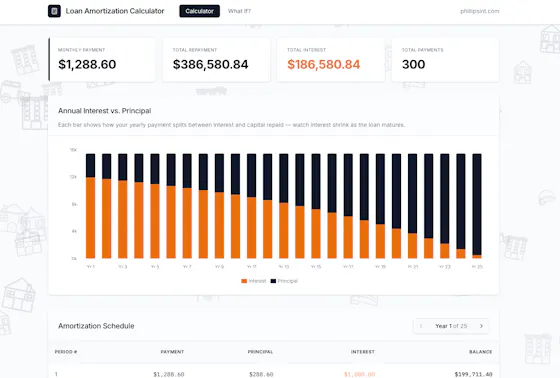This screenshot has height=378, width=560.
Task: Click orange interest segment of Yr 9 bar
Action: [219, 225]
